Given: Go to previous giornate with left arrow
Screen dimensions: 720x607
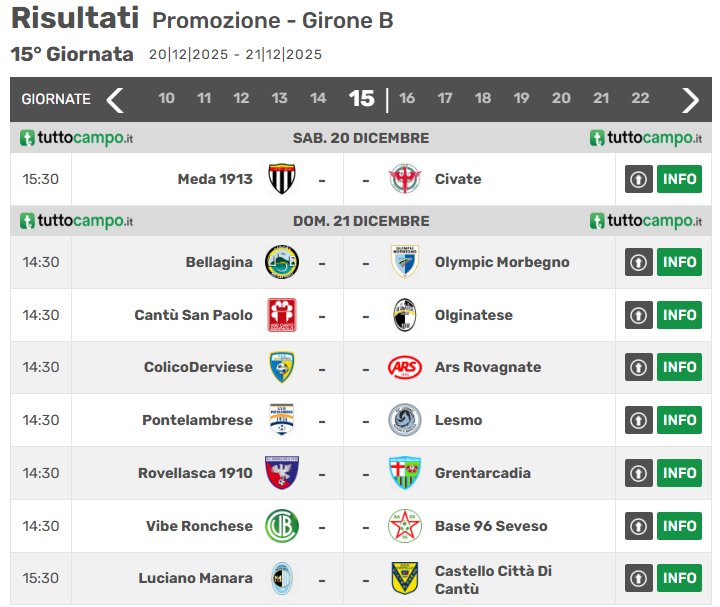Looking at the screenshot, I should (115, 99).
